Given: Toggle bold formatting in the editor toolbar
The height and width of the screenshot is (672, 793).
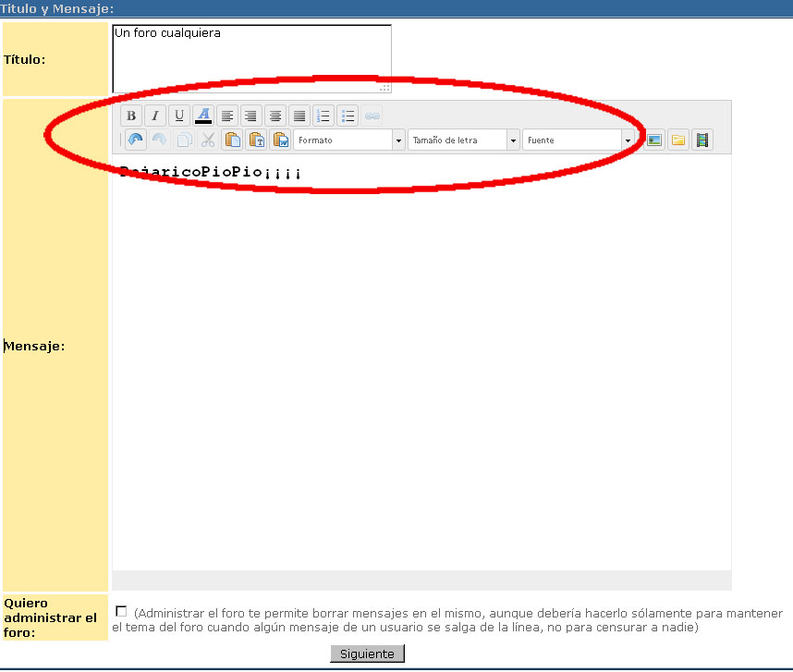Looking at the screenshot, I should [131, 116].
